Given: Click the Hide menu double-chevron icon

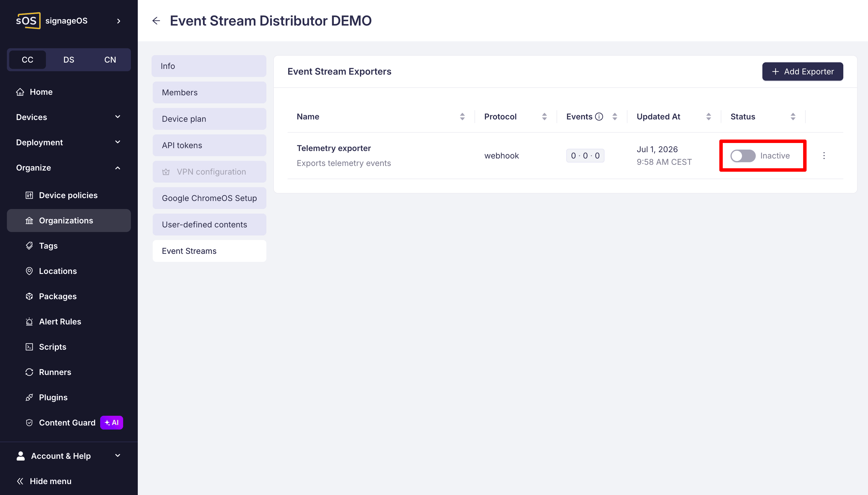Looking at the screenshot, I should tap(20, 481).
